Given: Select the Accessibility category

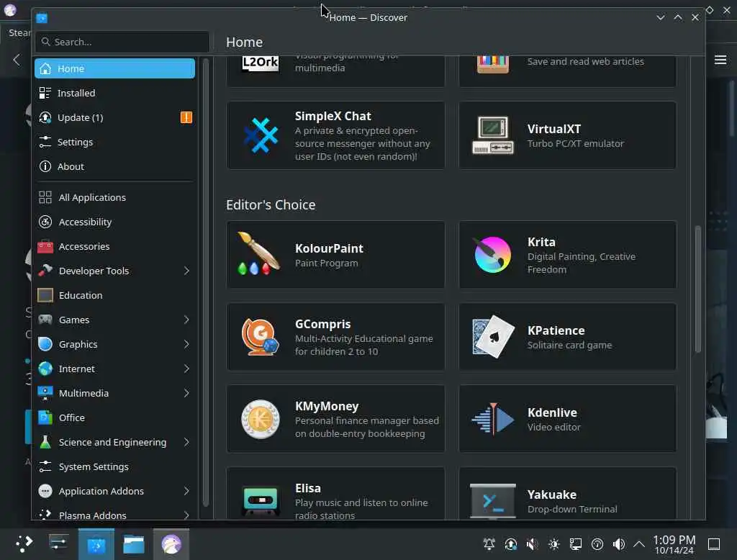Looking at the screenshot, I should (x=114, y=222).
